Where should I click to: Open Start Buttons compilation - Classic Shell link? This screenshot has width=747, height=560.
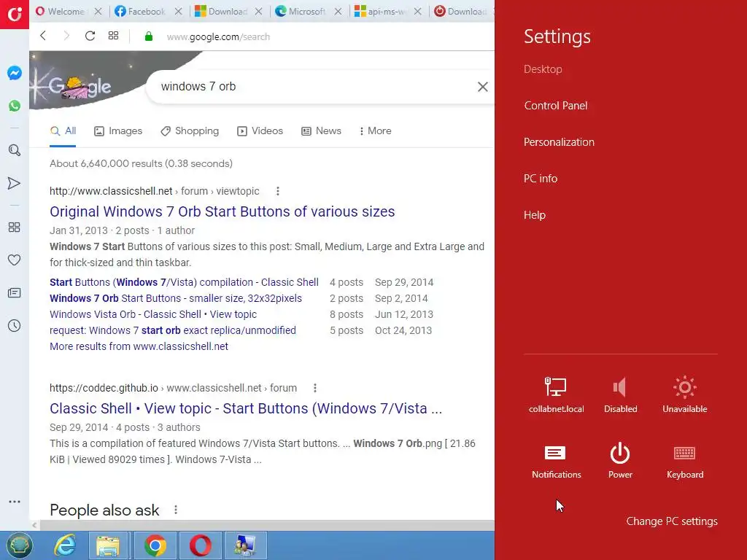(x=184, y=282)
